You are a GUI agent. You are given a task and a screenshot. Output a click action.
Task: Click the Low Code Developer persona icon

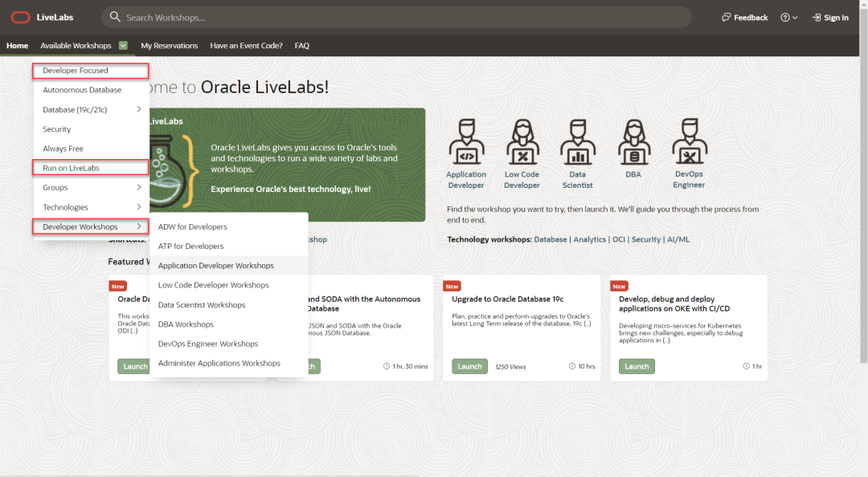coord(522,141)
